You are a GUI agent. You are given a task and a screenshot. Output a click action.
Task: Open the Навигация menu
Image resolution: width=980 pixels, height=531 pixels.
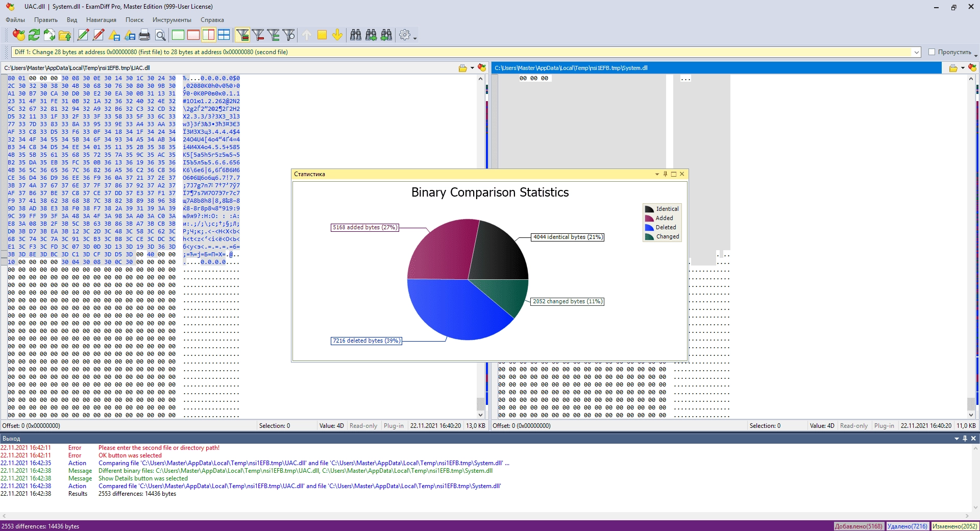[x=101, y=20]
